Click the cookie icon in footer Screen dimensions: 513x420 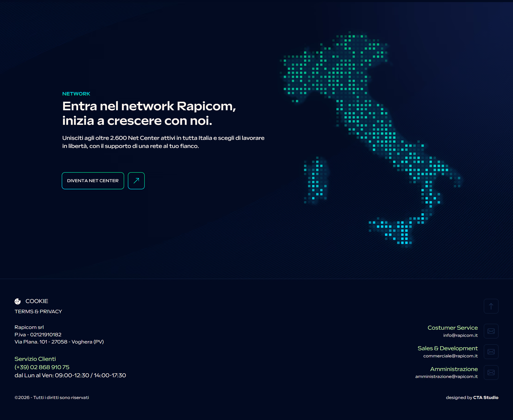coord(18,301)
